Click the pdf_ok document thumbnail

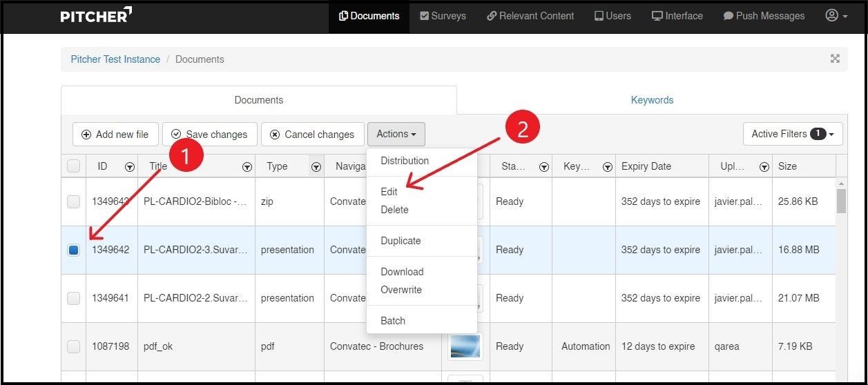point(465,346)
